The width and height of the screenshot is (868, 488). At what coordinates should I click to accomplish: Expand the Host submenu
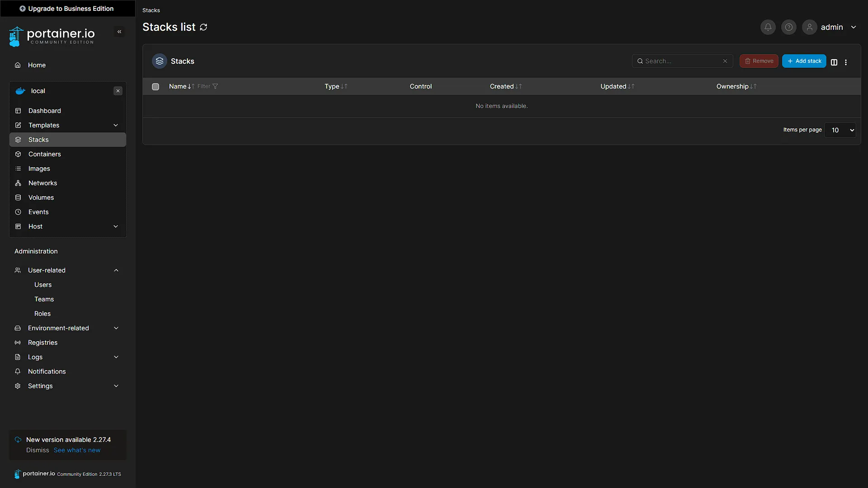click(x=116, y=226)
